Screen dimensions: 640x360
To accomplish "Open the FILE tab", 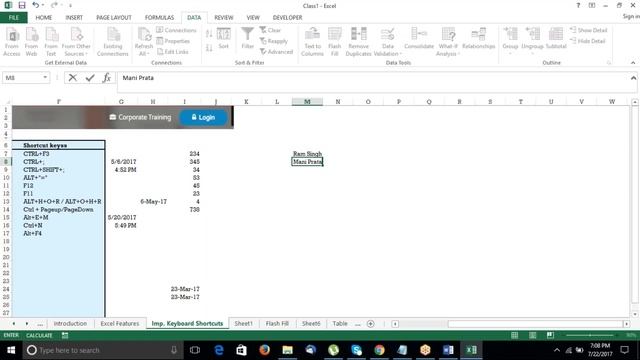I will pyautogui.click(x=14, y=18).
